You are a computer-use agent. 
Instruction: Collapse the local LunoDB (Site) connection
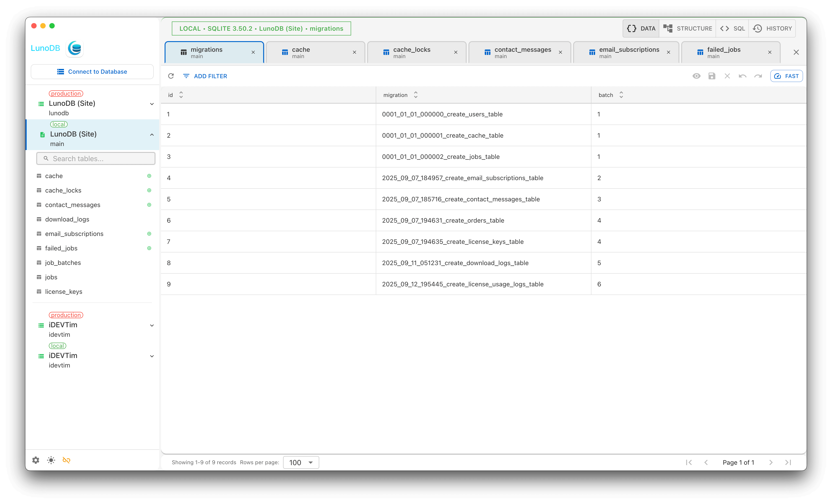click(152, 135)
